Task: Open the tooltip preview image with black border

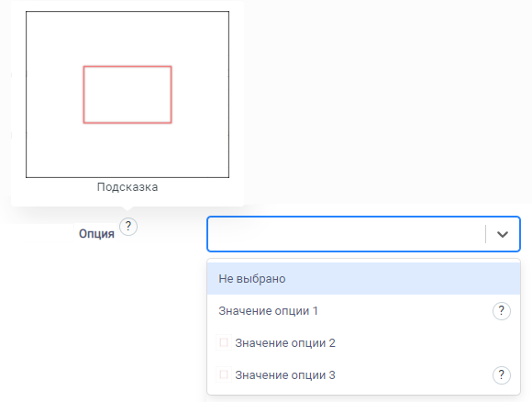Action: (127, 95)
